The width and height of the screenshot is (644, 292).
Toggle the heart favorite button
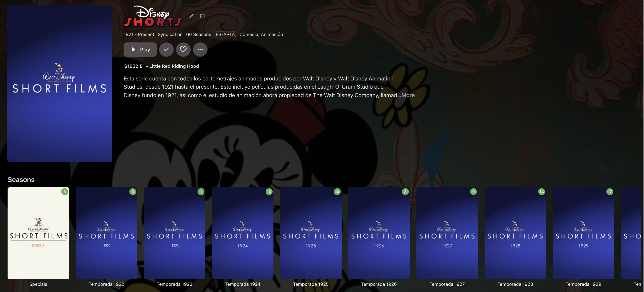pyautogui.click(x=183, y=49)
